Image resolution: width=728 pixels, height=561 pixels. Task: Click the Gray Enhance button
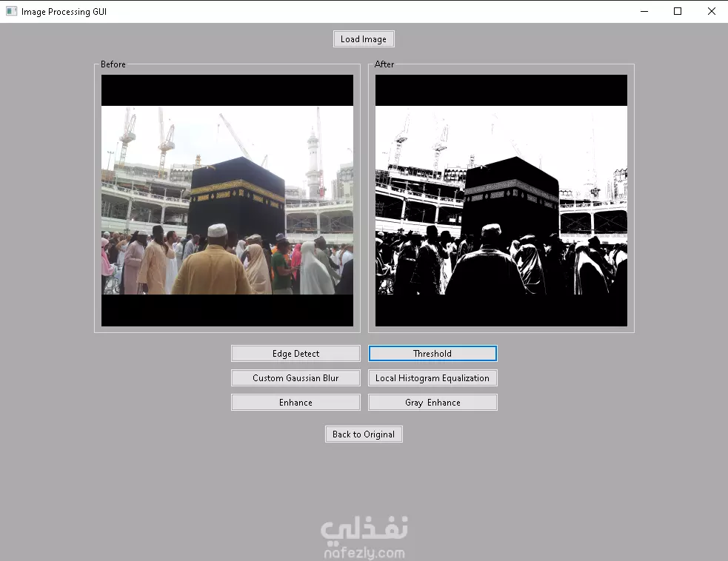433,403
